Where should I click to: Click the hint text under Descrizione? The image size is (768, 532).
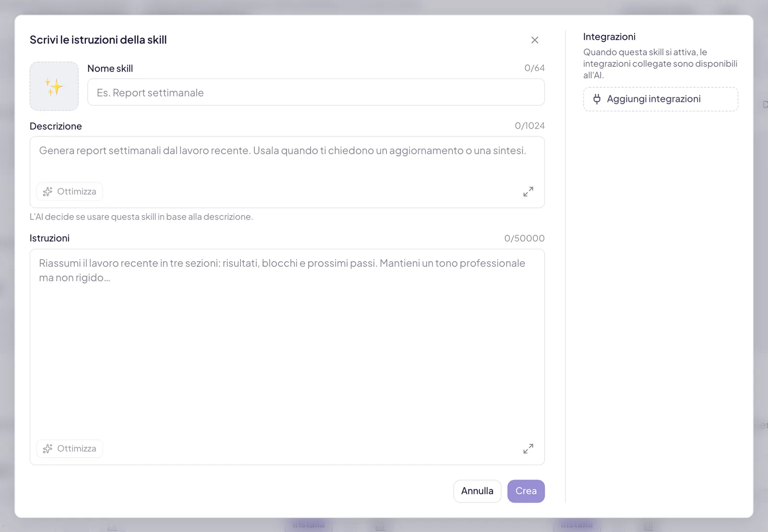pyautogui.click(x=141, y=217)
